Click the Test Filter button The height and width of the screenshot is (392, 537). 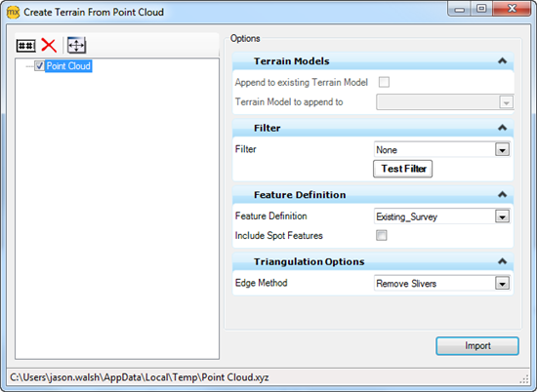402,169
